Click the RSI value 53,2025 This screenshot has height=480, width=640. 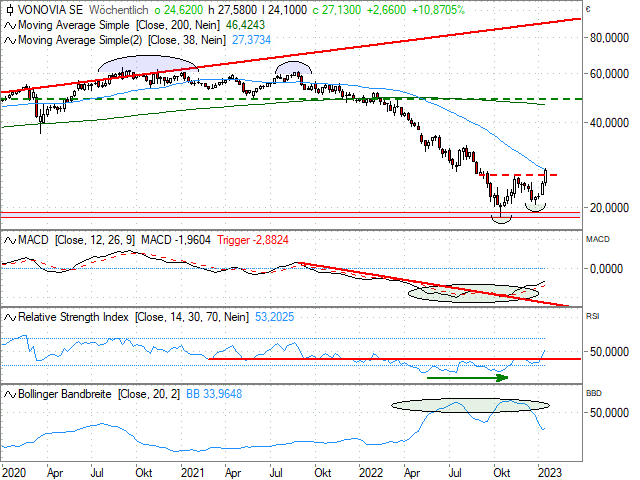[x=274, y=318]
